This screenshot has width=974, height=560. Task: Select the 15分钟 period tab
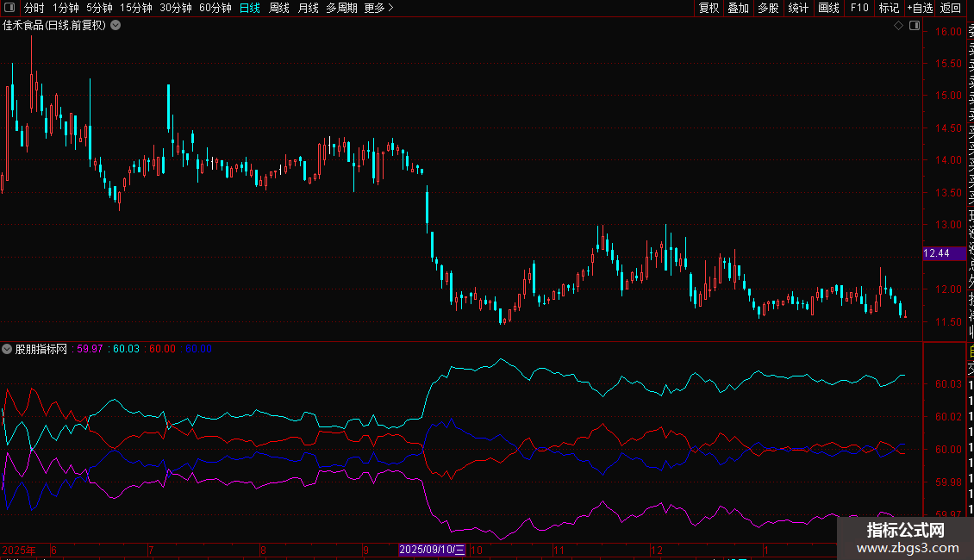point(136,8)
